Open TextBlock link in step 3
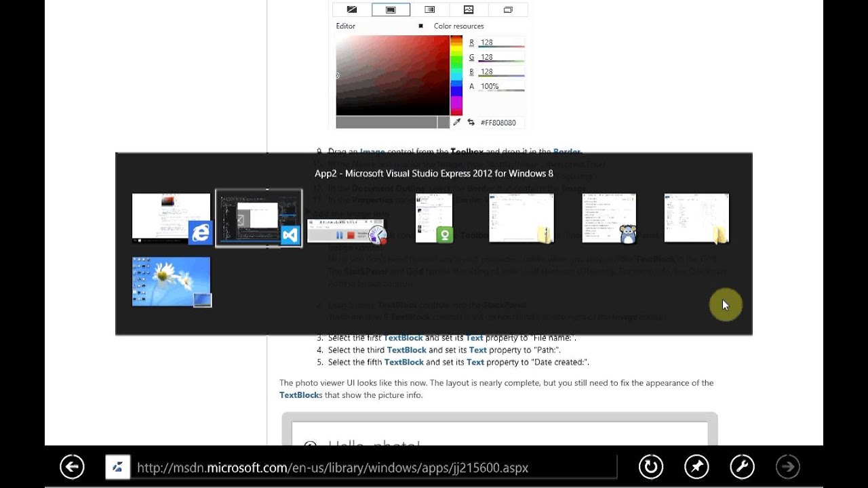The width and height of the screenshot is (868, 488). coord(403,338)
